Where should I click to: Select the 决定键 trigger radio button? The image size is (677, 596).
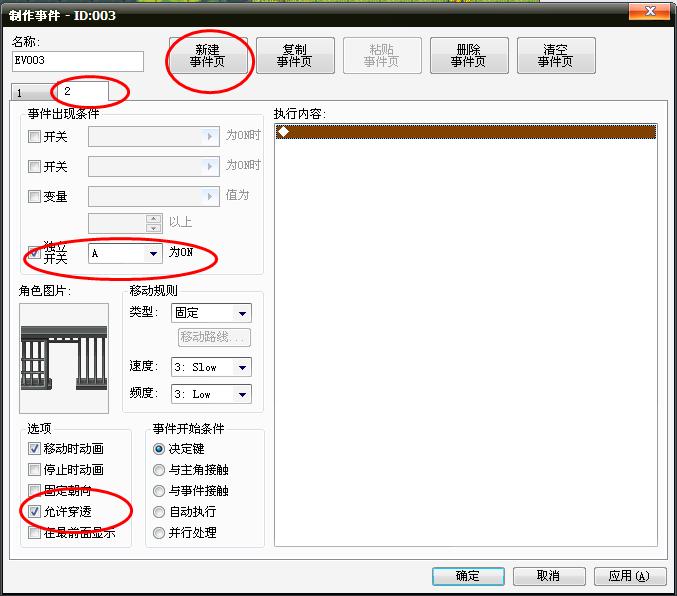click(x=159, y=449)
